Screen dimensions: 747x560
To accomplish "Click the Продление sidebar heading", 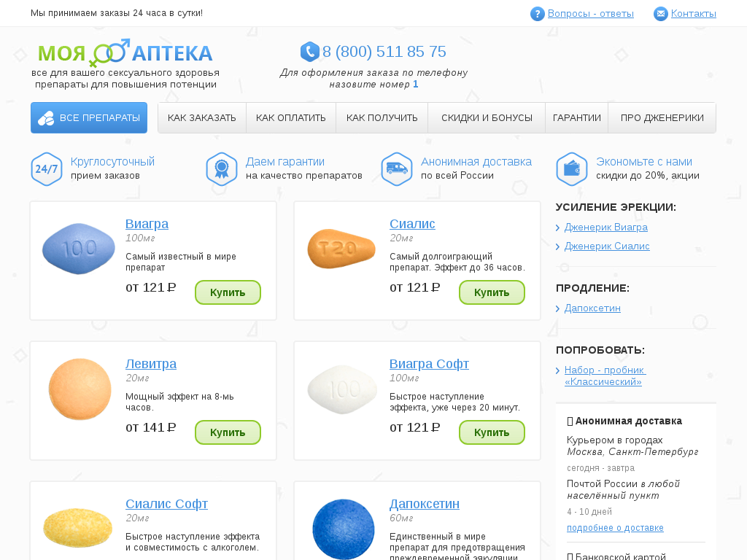I will (592, 288).
